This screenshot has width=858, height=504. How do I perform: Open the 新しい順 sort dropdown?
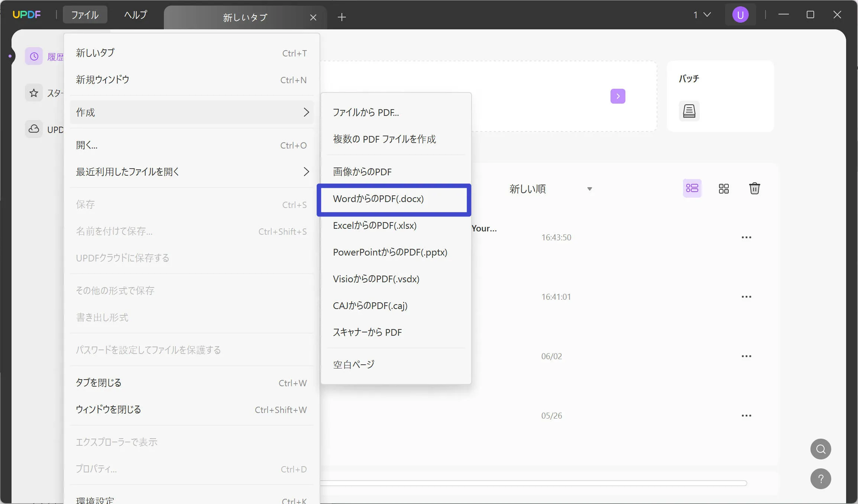pyautogui.click(x=550, y=189)
